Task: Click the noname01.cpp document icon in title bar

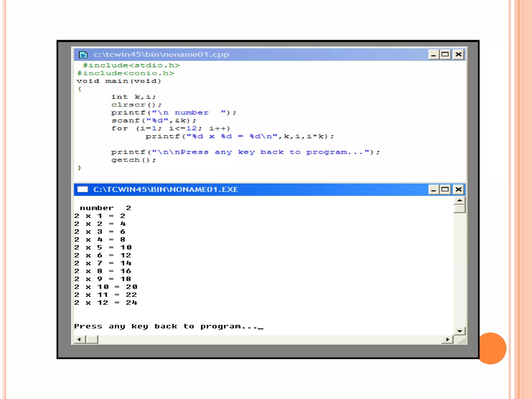Action: [x=83, y=55]
